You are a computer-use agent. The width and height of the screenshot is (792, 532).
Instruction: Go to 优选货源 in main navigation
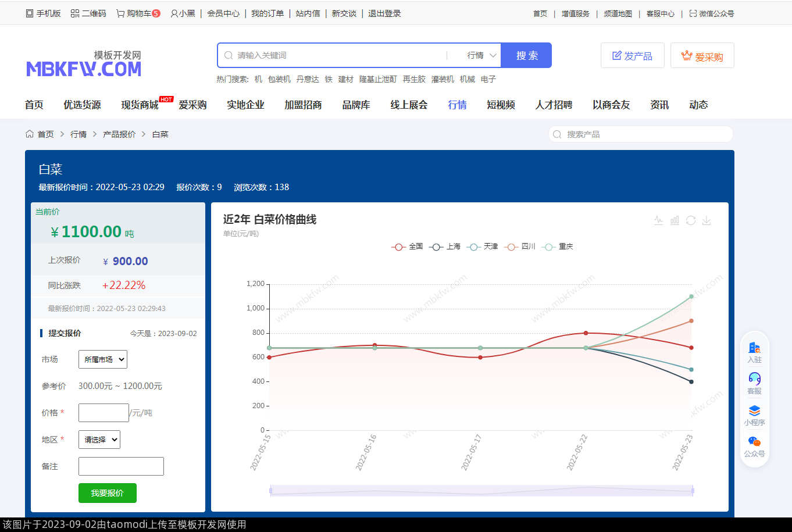82,105
